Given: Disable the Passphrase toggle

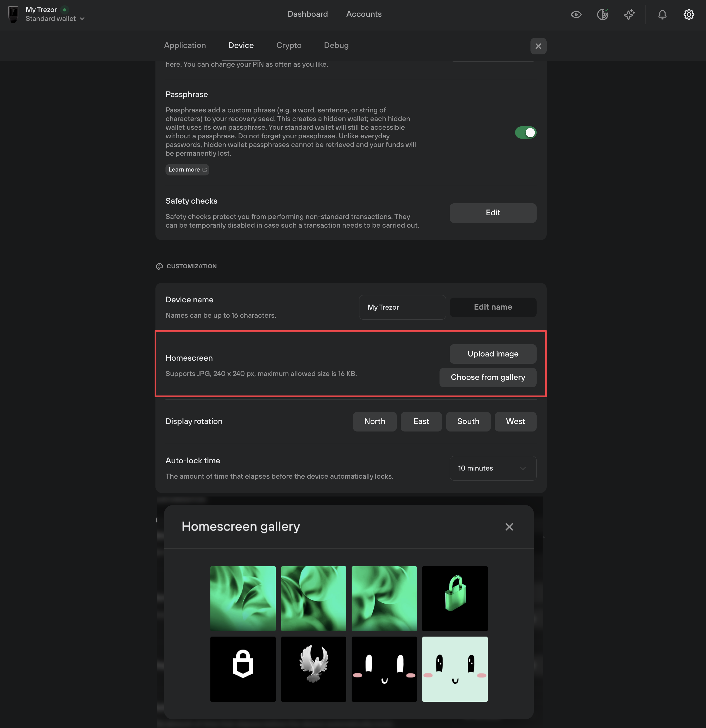Looking at the screenshot, I should (525, 132).
